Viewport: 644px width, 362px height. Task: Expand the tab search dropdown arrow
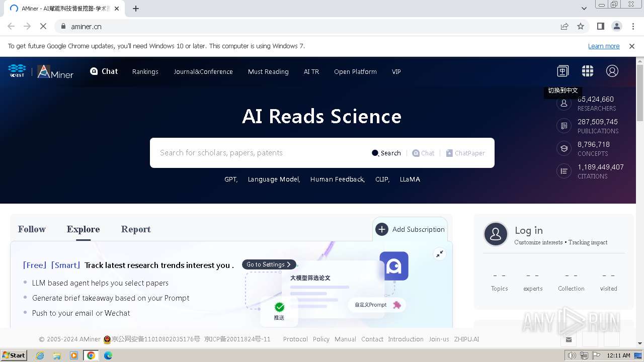(584, 9)
